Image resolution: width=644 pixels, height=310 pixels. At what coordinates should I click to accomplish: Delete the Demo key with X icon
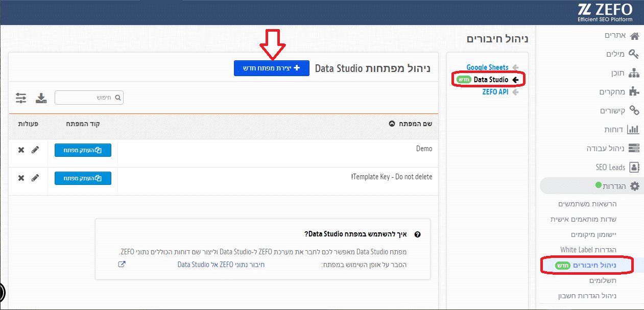21,150
